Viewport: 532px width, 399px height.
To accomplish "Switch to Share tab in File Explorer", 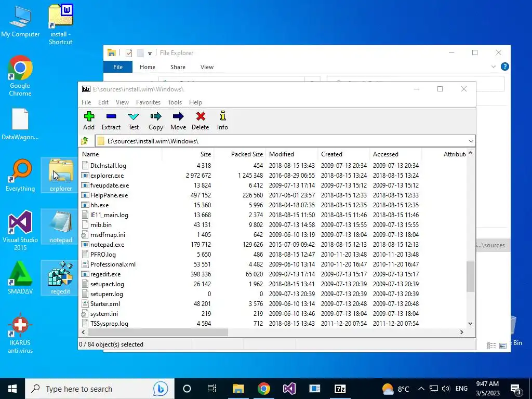I will (x=178, y=67).
